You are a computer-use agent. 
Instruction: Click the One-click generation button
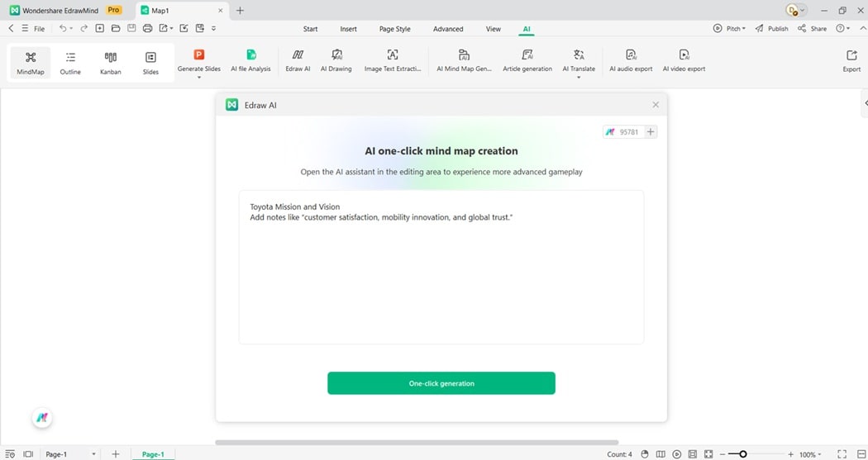tap(441, 383)
